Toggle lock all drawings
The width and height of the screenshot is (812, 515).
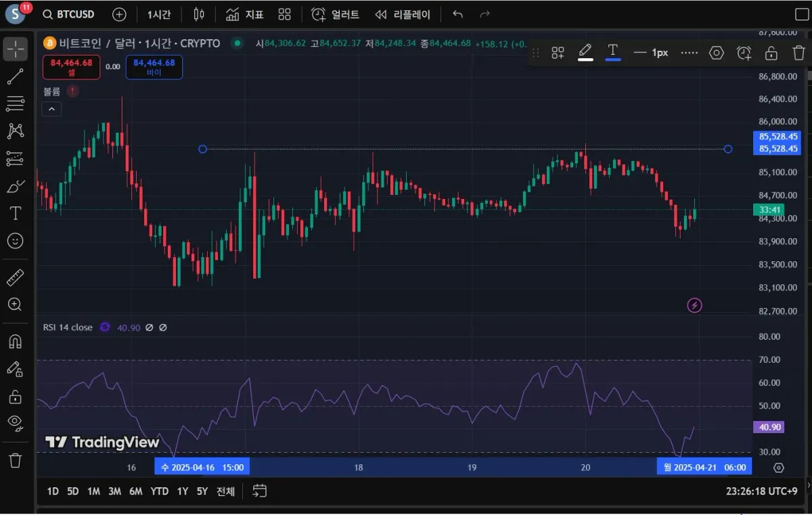[15, 396]
